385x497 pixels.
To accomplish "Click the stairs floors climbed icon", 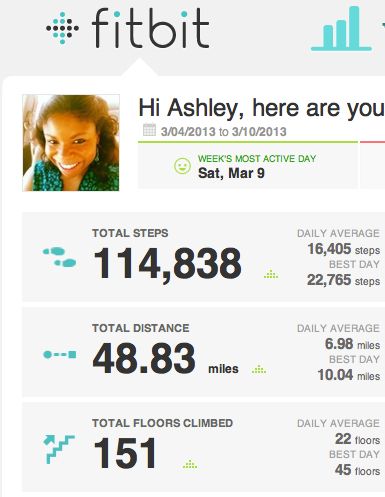I will tap(59, 449).
